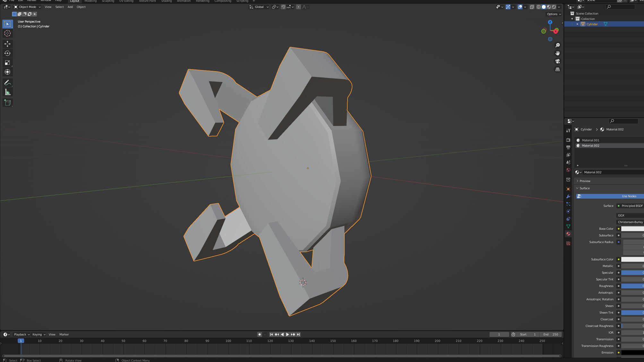Image resolution: width=644 pixels, height=362 pixels.
Task: Click the timeline play button
Action: tap(288, 334)
